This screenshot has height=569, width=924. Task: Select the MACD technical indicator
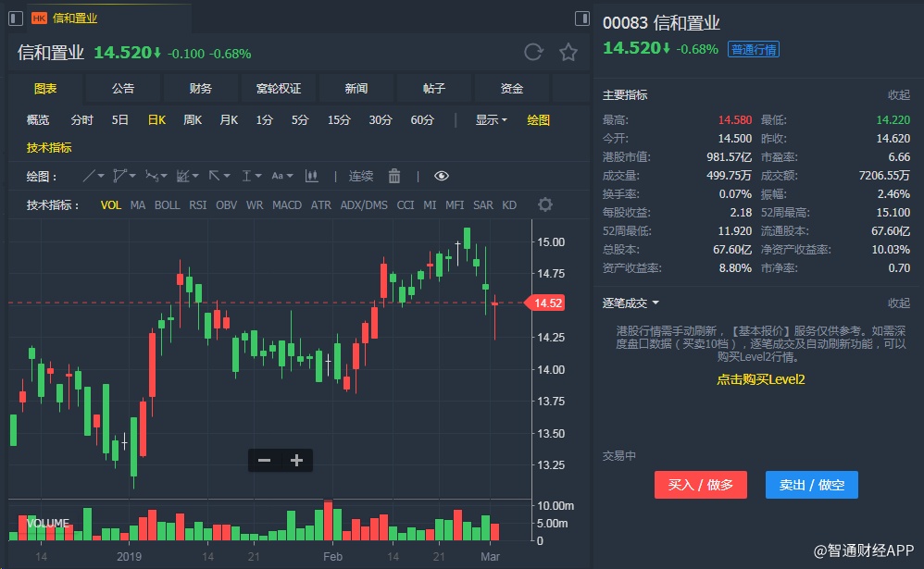287,204
